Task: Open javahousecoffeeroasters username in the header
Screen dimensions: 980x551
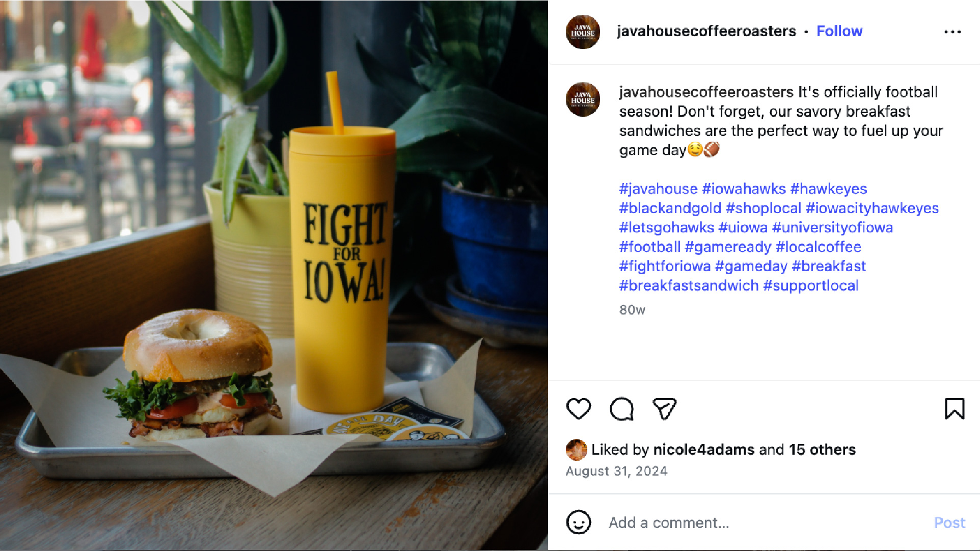Action: (706, 31)
